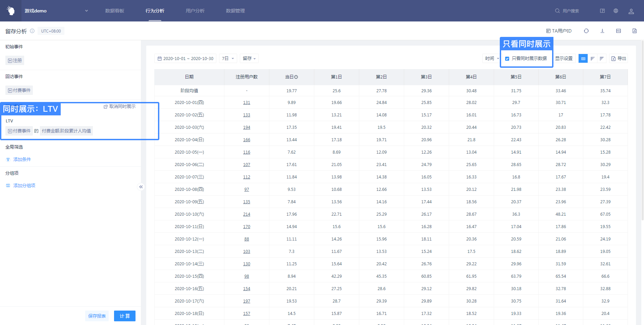Click the download icon next to refresh

(x=602, y=31)
